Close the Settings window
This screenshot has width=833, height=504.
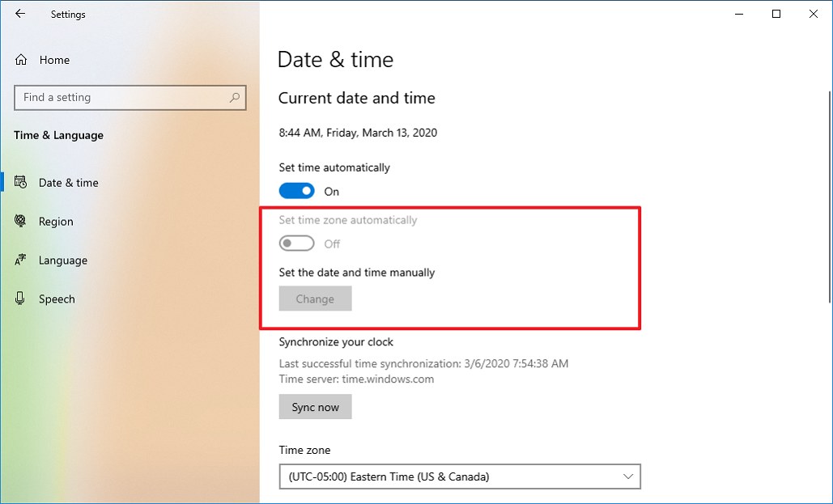pos(814,14)
